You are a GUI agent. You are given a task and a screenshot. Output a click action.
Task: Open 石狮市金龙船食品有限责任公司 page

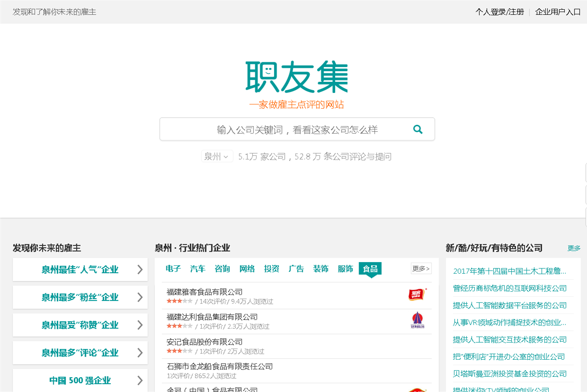point(220,366)
